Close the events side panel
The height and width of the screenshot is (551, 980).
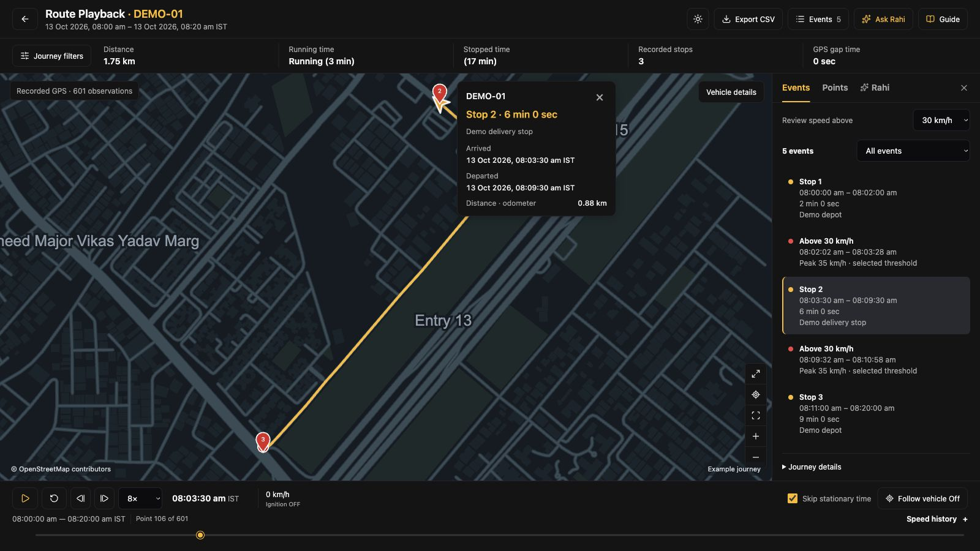click(964, 88)
